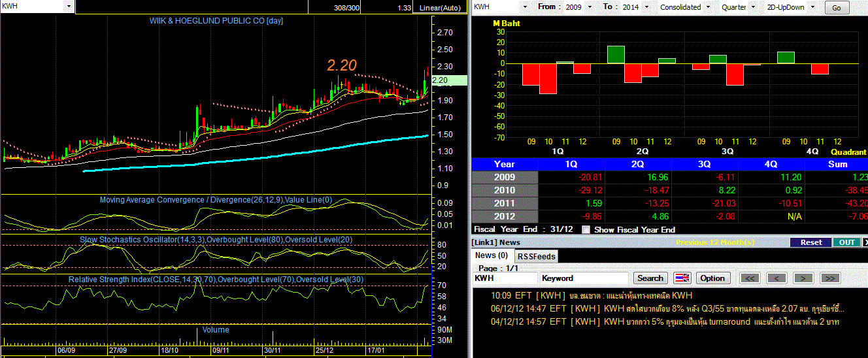This screenshot has height=358, width=868.
Task: Open the financials symbol KWH dropdown
Action: pos(524,7)
